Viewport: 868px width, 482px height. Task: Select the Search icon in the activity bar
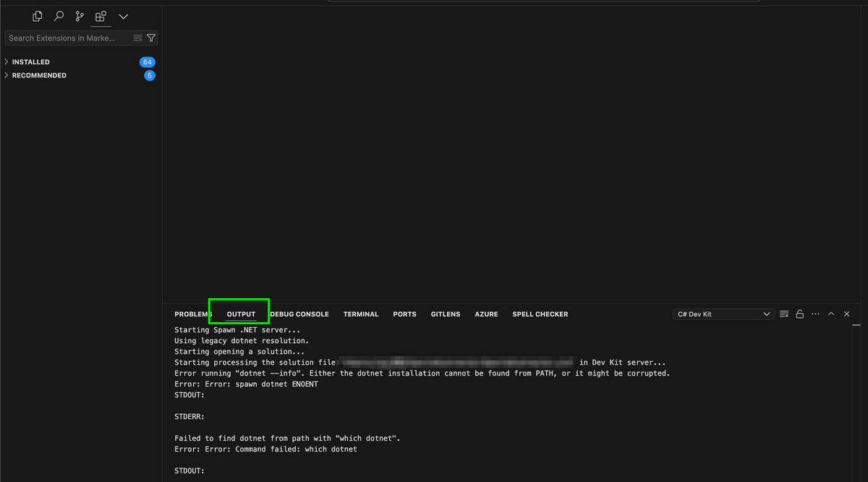pyautogui.click(x=59, y=16)
